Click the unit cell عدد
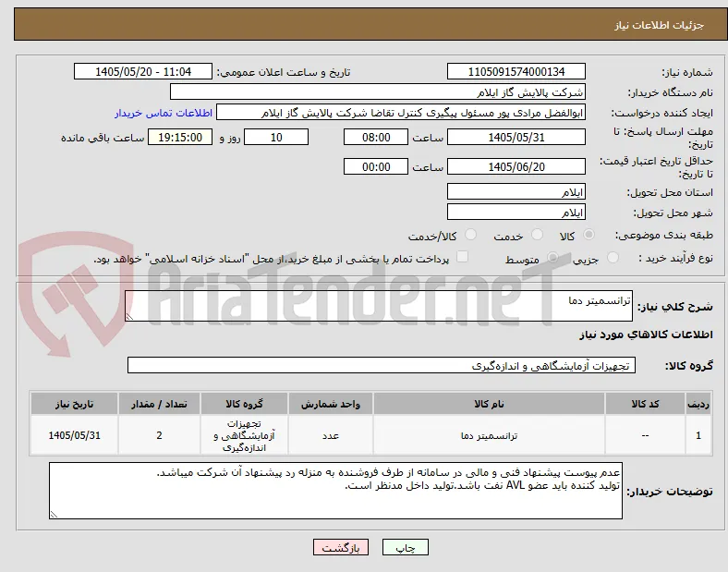 (331, 435)
